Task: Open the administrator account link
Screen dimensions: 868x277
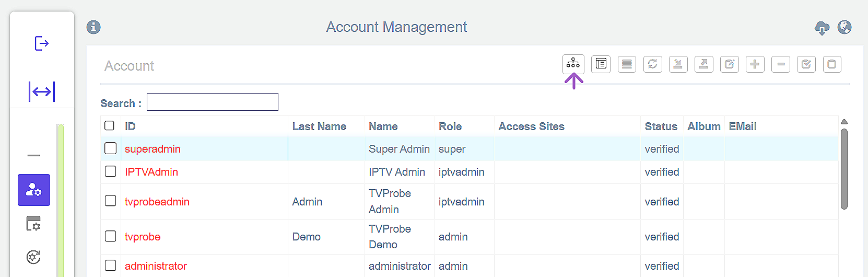Action: pos(156,266)
